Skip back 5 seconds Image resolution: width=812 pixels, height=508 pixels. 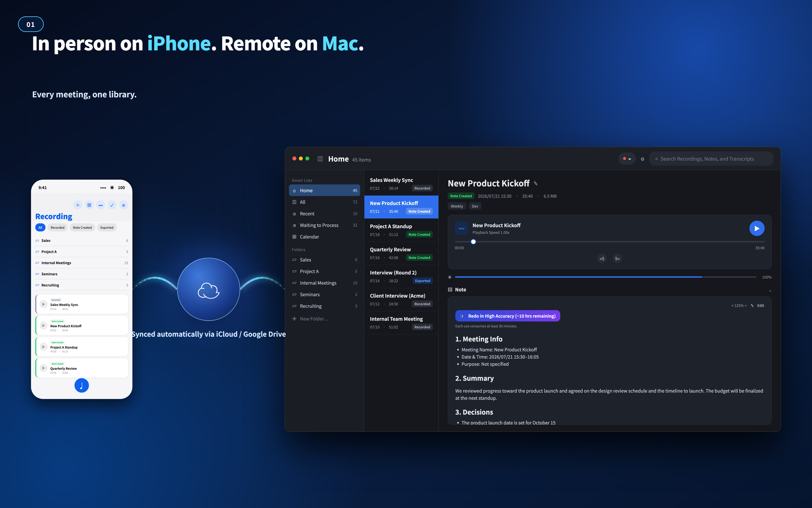coord(602,259)
